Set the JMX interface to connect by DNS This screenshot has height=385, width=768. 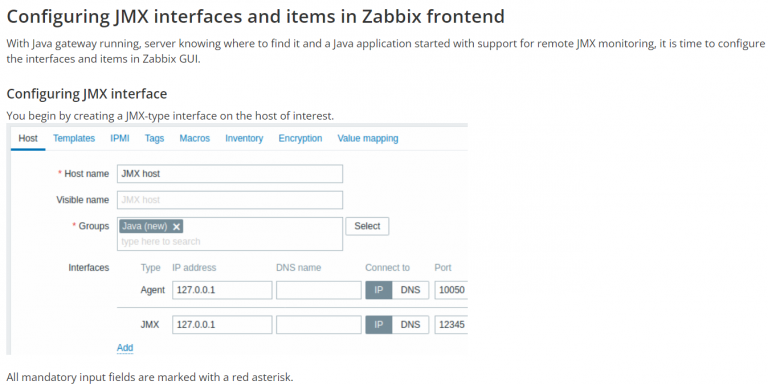(410, 325)
